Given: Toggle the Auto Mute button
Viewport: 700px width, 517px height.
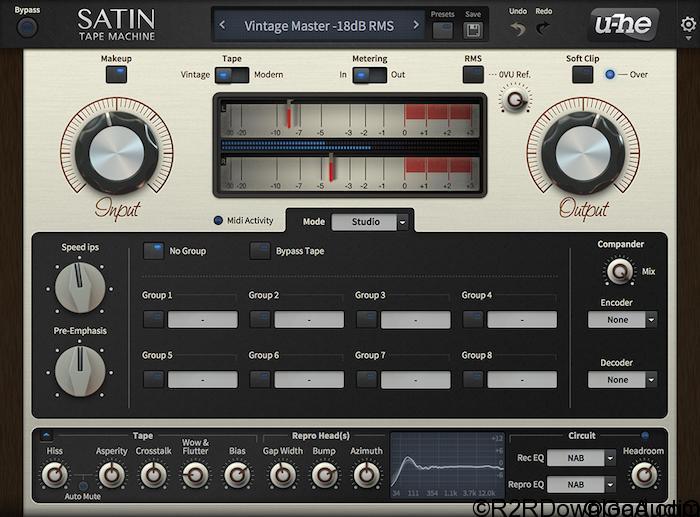Looking at the screenshot, I should [83, 486].
